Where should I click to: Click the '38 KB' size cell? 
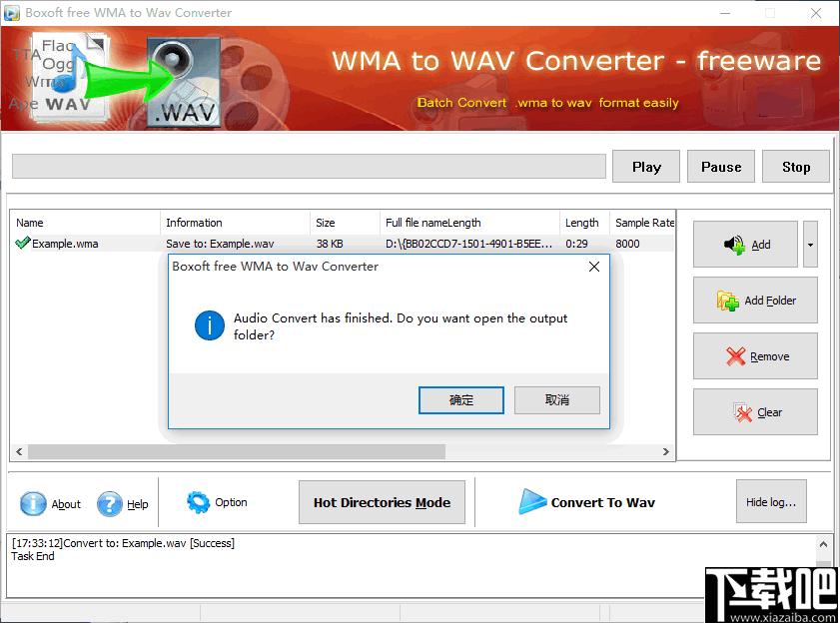tap(330, 244)
